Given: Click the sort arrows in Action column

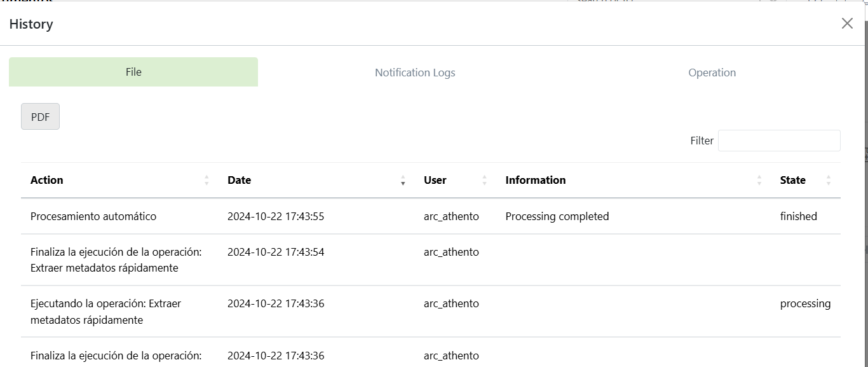Looking at the screenshot, I should (x=207, y=181).
